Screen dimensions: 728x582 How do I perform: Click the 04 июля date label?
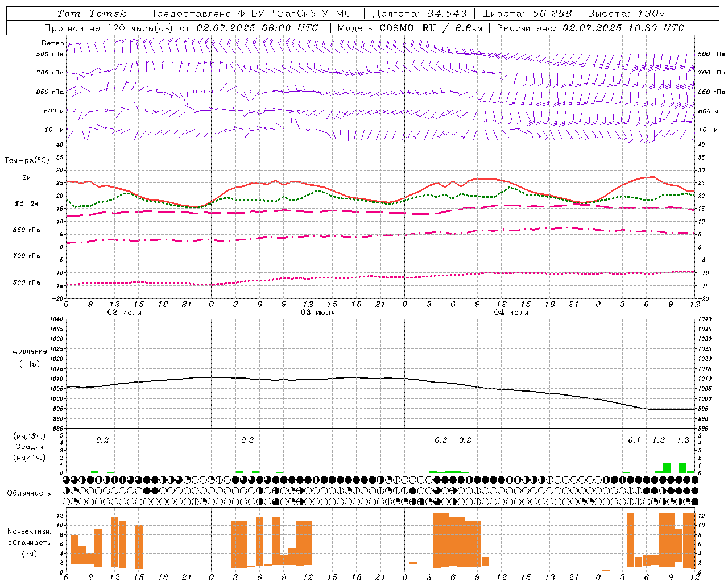tap(511, 313)
